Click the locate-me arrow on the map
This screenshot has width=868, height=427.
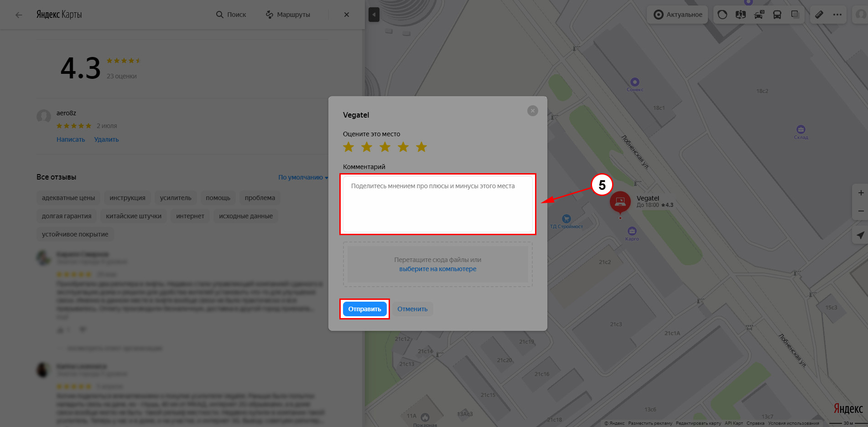(860, 235)
